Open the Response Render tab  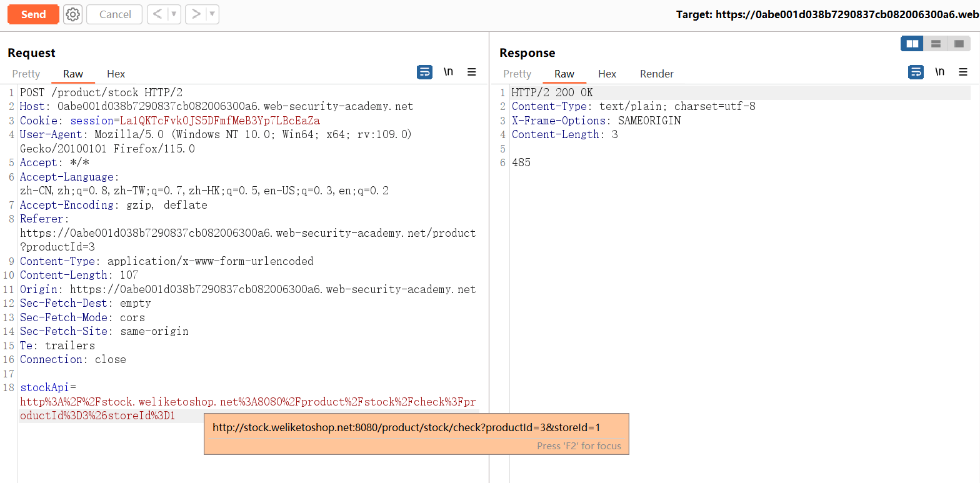pos(656,74)
